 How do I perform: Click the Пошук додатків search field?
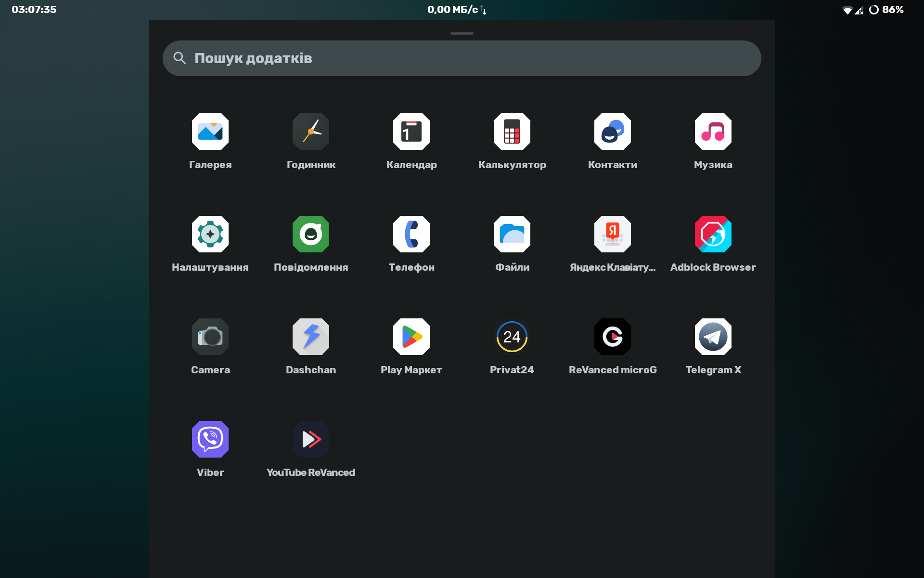[462, 58]
